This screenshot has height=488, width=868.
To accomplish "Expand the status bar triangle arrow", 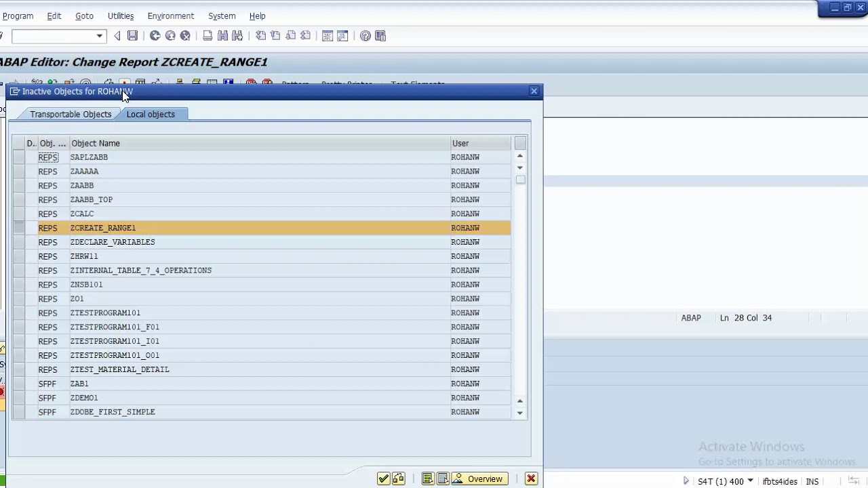I will 686,481.
